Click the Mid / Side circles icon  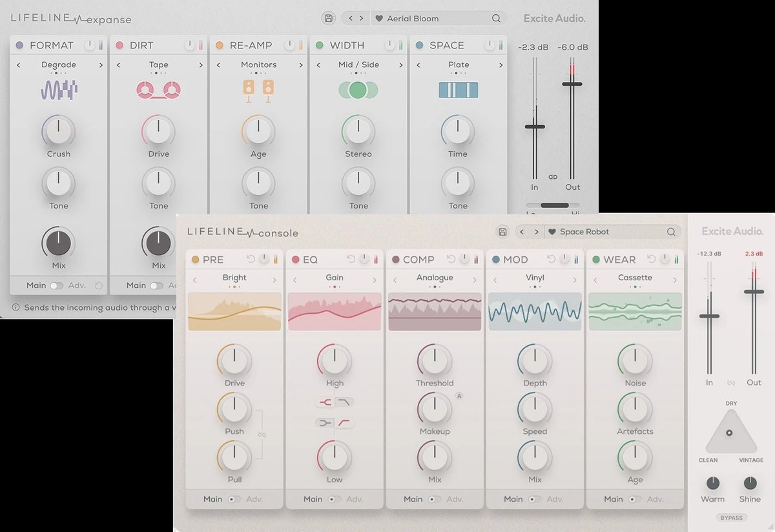click(x=358, y=90)
